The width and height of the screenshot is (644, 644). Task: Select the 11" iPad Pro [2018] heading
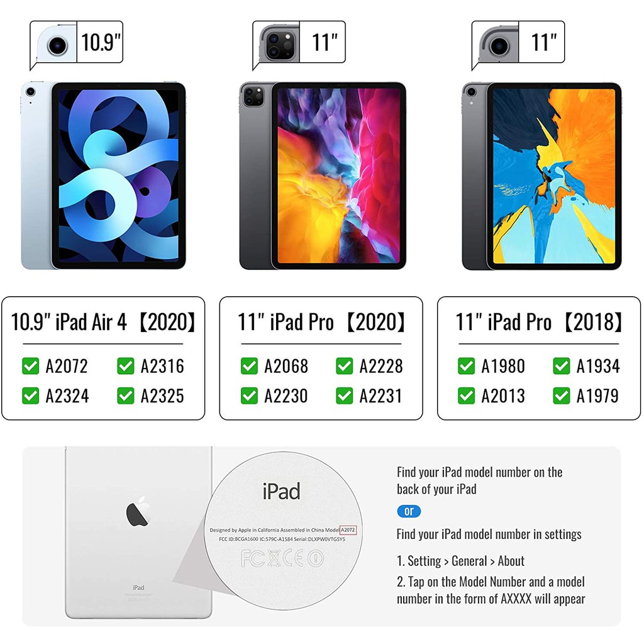point(539,322)
